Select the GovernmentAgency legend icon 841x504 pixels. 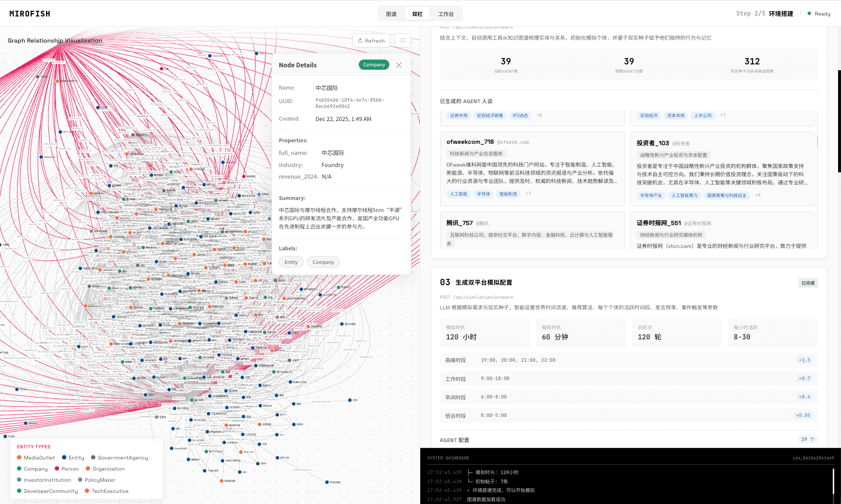pyautogui.click(x=94, y=458)
